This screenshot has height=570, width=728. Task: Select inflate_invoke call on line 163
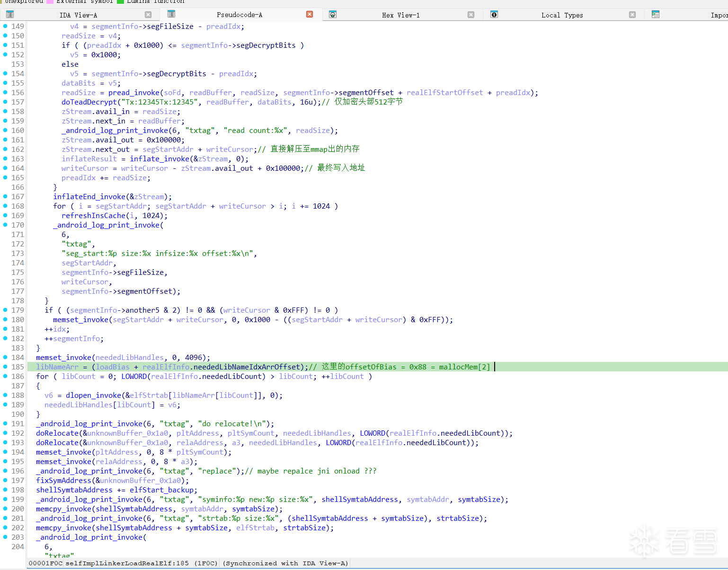(160, 159)
